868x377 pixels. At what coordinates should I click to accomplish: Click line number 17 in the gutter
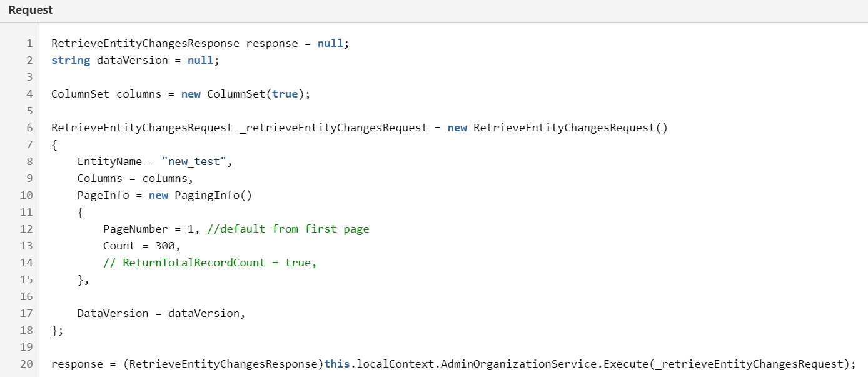(x=26, y=314)
